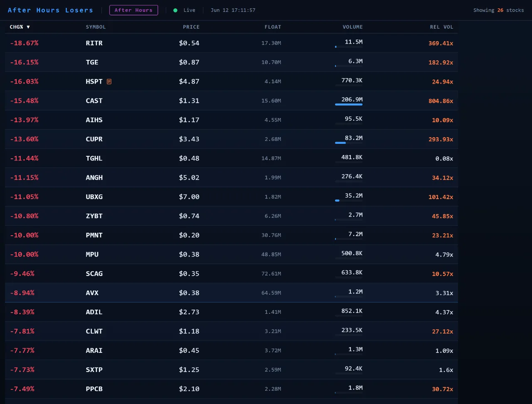The height and width of the screenshot is (404, 532).
Task: Select the ADIL symbol
Action: (x=94, y=312)
